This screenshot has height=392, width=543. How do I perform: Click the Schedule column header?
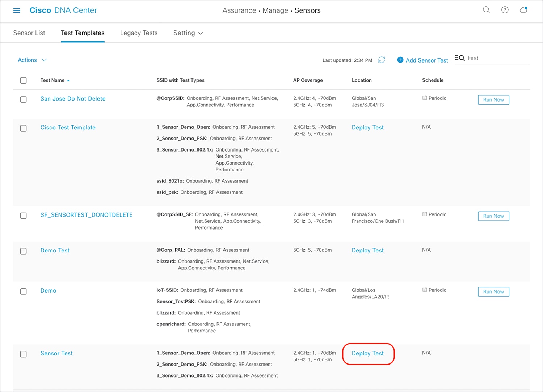click(433, 80)
